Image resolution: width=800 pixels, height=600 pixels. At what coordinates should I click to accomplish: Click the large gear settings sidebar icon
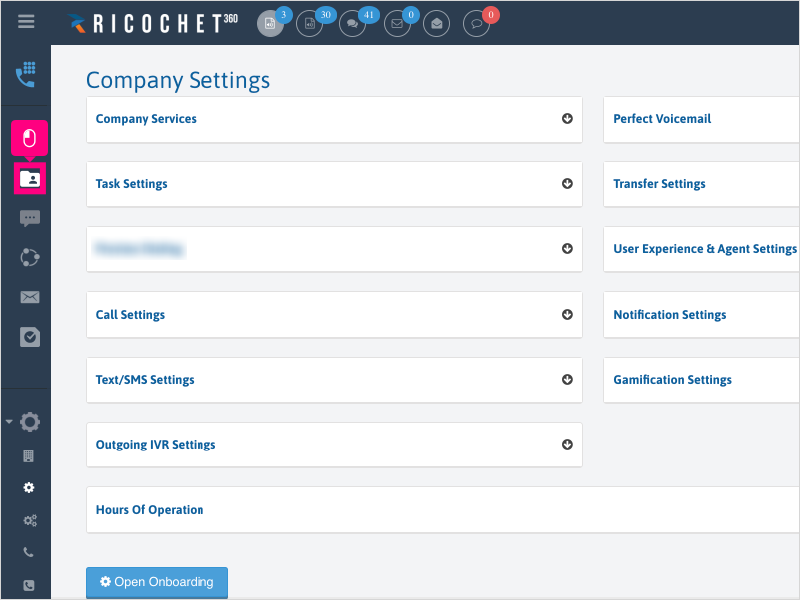click(30, 422)
